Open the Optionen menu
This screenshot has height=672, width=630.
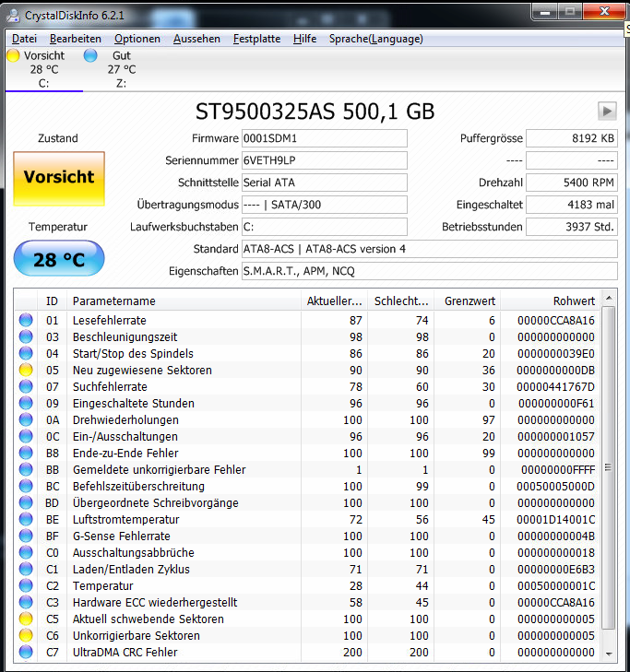coord(137,39)
